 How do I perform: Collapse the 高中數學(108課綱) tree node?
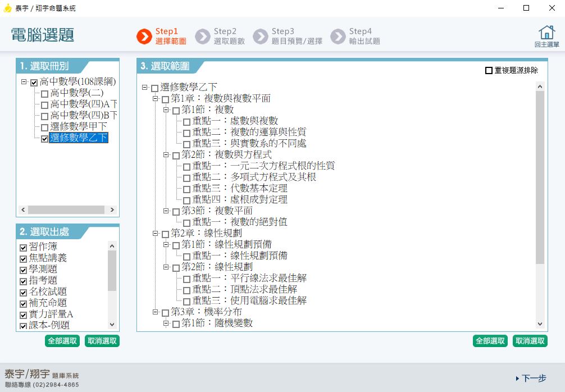[x=24, y=83]
